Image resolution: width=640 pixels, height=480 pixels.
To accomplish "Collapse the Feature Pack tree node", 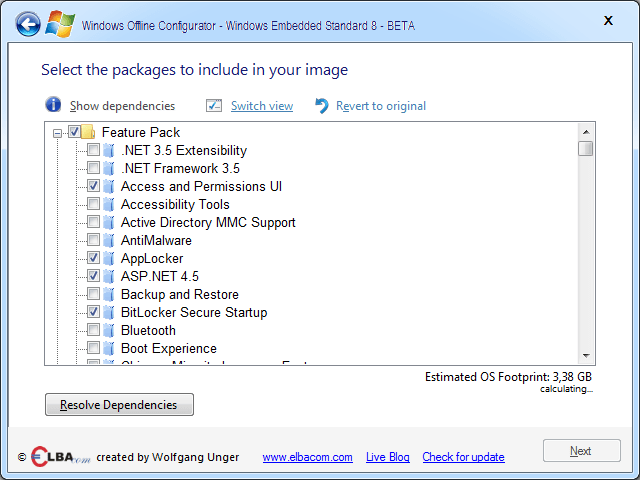I will (58, 133).
